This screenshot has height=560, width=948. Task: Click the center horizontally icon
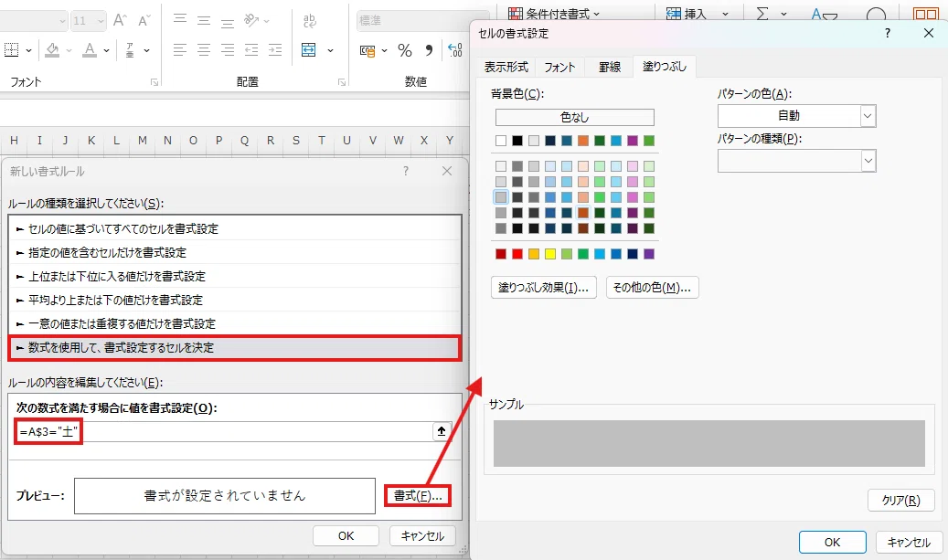coord(204,50)
